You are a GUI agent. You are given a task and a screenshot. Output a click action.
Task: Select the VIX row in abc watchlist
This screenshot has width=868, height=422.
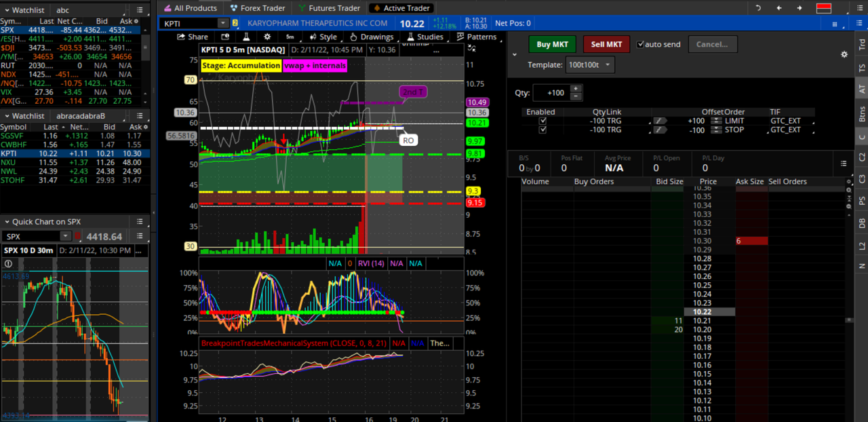click(x=71, y=92)
